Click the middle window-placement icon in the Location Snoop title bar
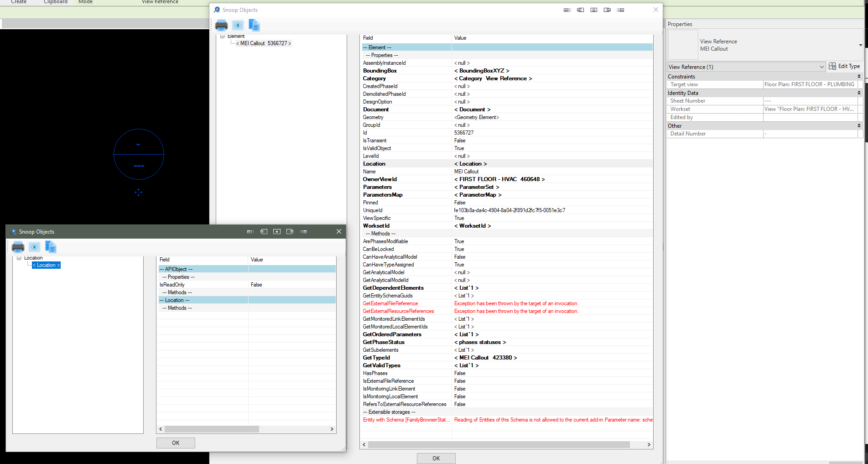868x464 pixels. click(277, 232)
